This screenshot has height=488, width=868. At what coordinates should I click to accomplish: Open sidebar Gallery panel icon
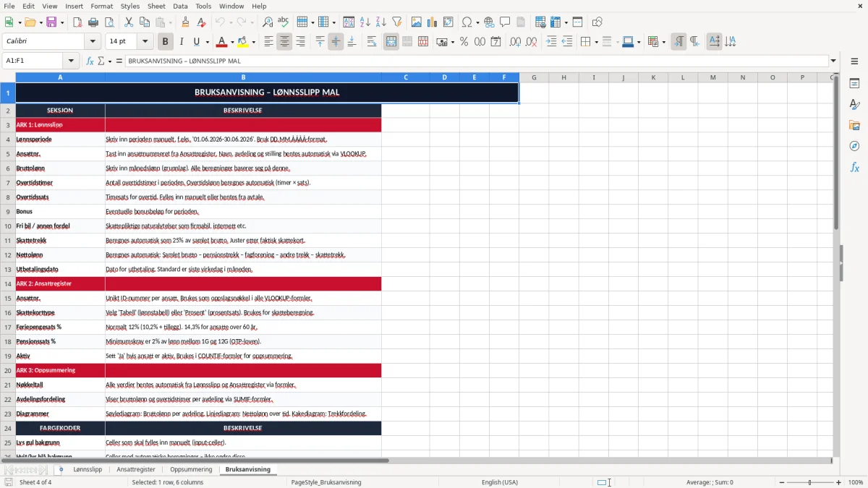[x=854, y=126]
